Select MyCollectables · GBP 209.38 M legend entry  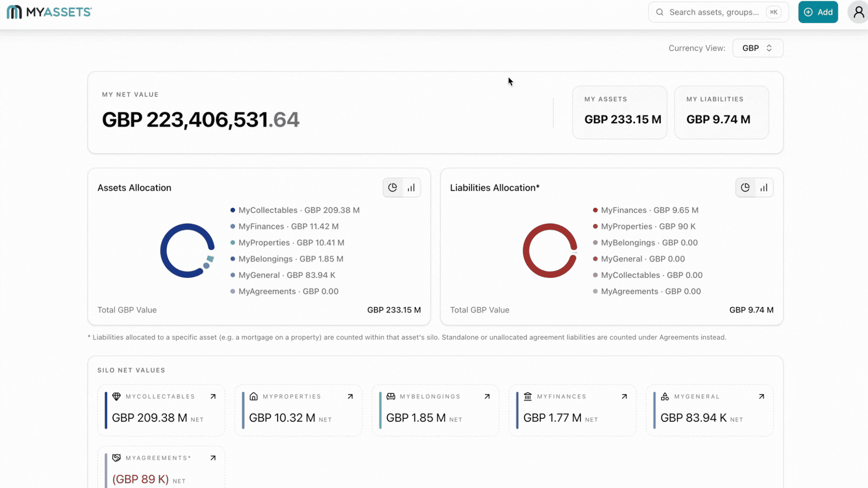point(295,210)
